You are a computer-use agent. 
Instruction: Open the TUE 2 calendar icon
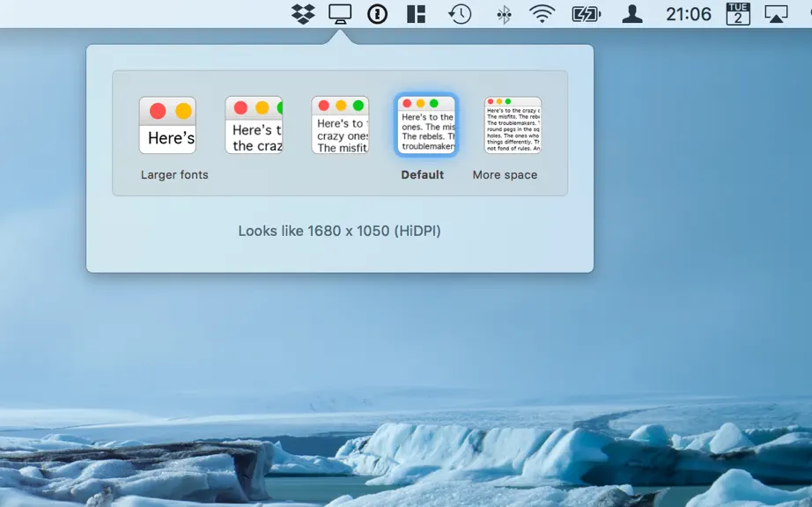click(x=738, y=14)
